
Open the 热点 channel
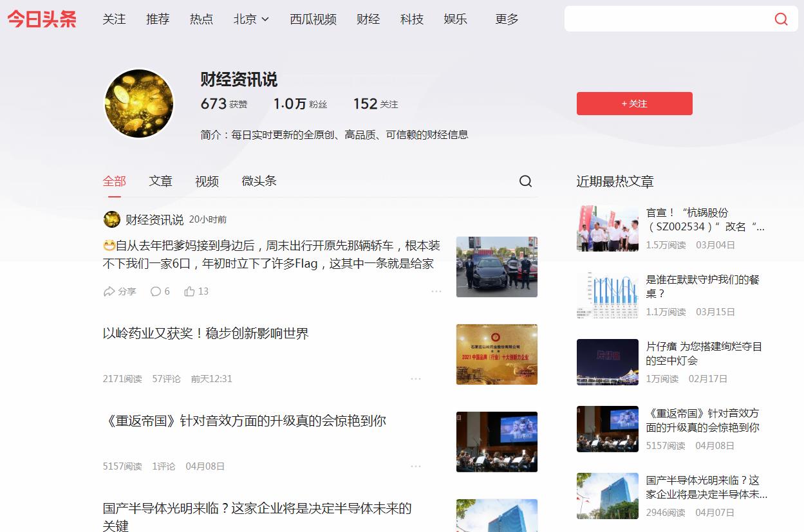[201, 19]
